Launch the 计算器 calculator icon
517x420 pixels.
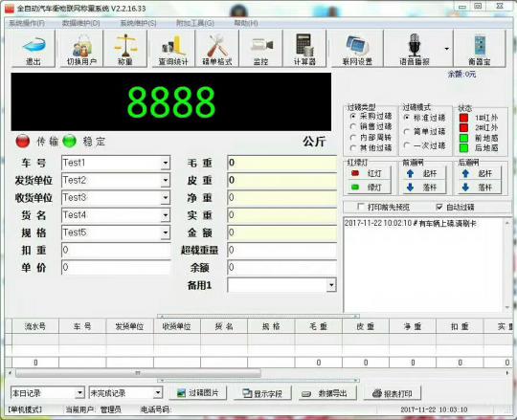[x=304, y=49]
